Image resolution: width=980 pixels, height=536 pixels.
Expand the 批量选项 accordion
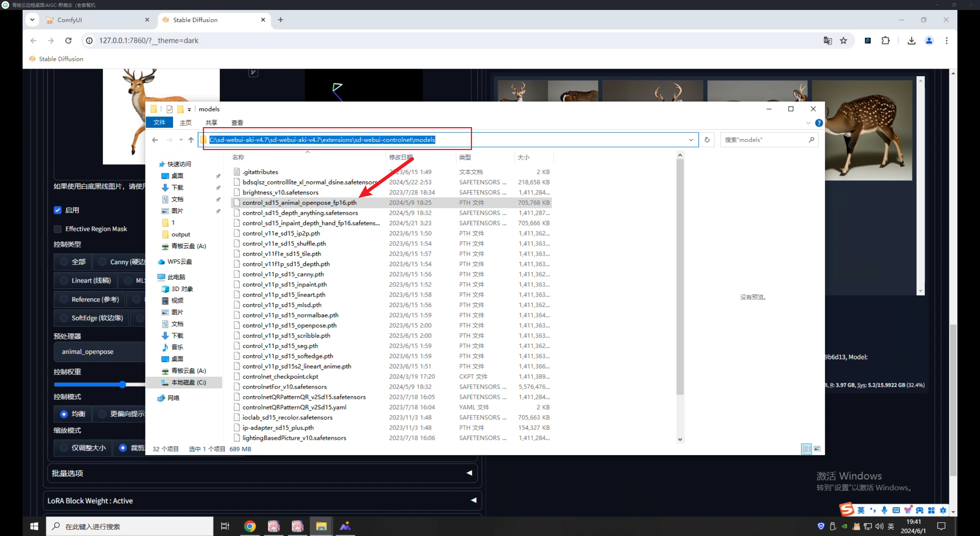point(263,473)
